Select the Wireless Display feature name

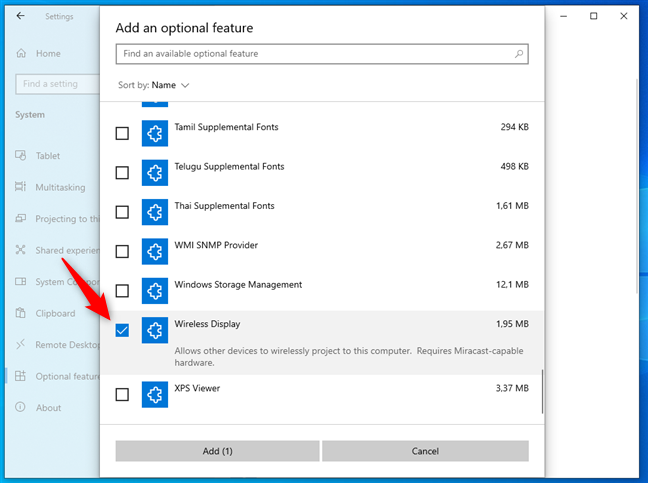pos(207,324)
